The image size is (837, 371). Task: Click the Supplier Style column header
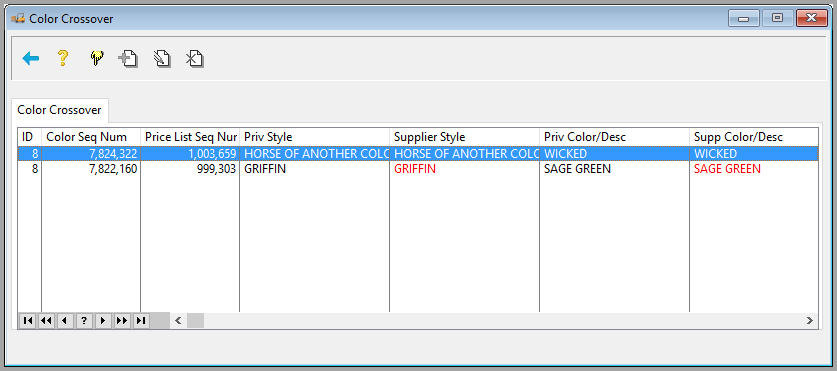pos(464,137)
